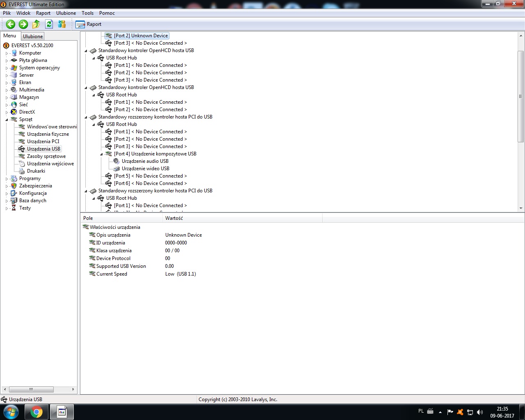
Task: Click the green Forward arrow toolbar icon
Action: tap(23, 24)
